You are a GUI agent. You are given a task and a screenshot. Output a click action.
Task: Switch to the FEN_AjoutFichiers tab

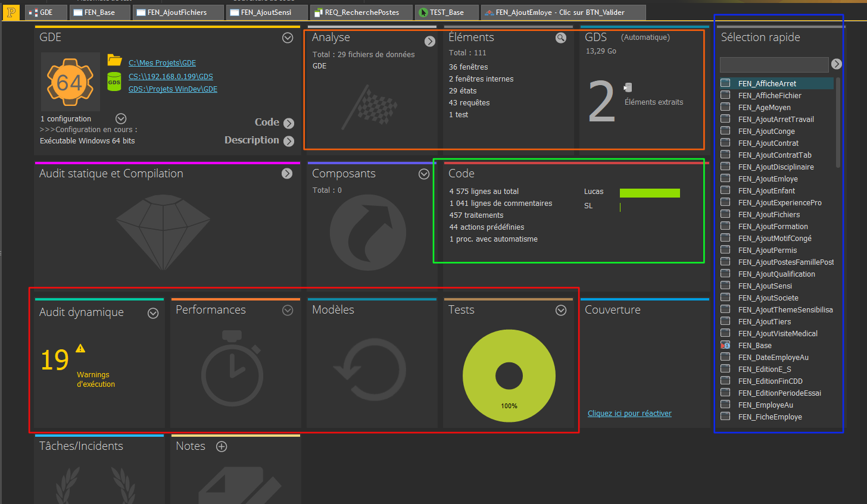[x=178, y=12]
